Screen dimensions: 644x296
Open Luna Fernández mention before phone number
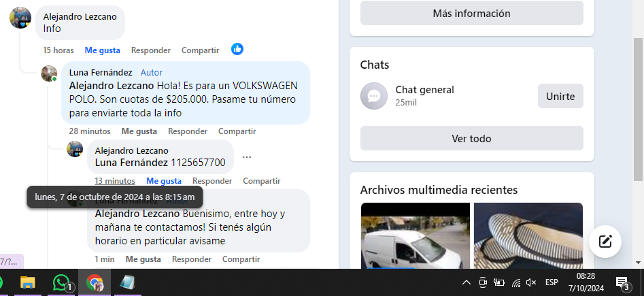(131, 163)
